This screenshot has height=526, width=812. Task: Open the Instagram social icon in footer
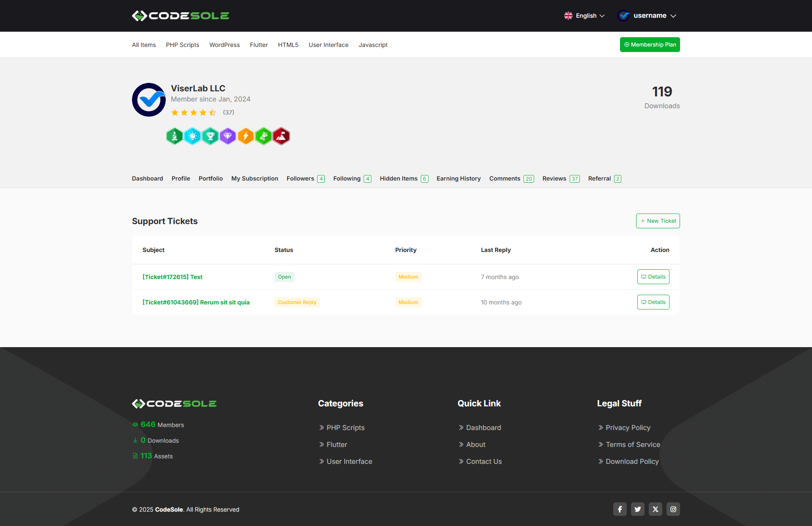pos(673,509)
